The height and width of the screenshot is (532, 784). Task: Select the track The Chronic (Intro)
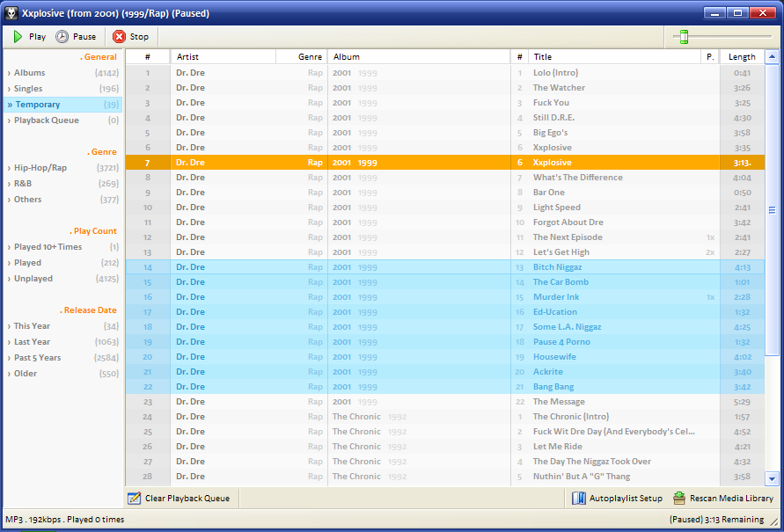tap(445, 417)
